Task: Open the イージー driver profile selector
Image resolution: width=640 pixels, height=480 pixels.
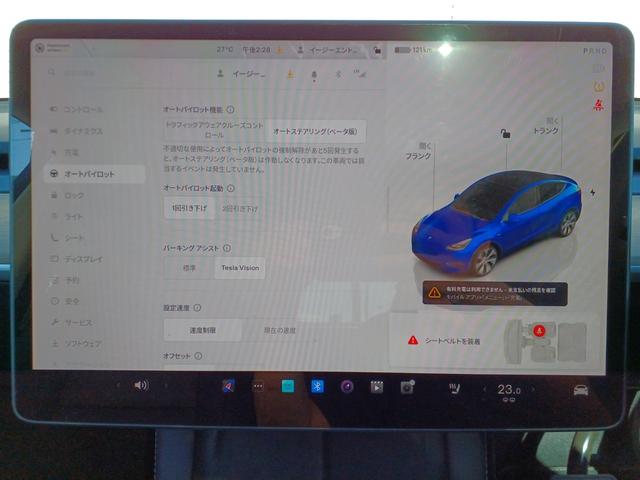Action: (241, 74)
